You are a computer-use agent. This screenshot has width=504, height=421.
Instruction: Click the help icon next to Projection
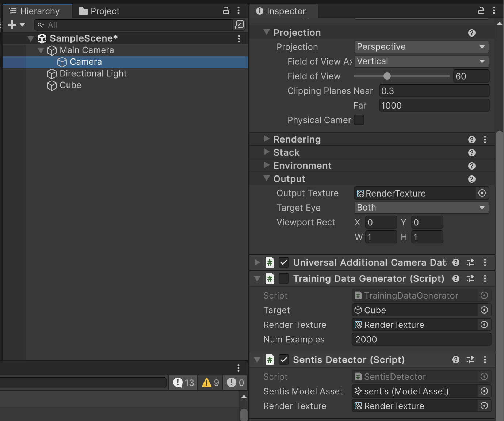[471, 33]
